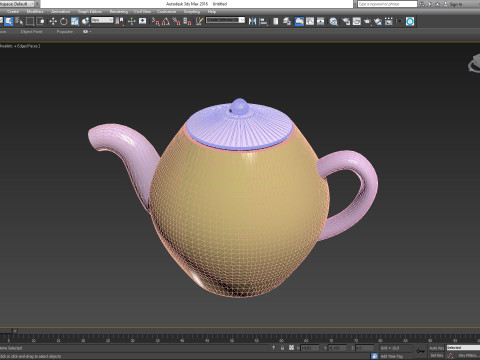Screen dimensions: 480x360
Task: Toggle the Scene Explorer icon
Action: click(x=276, y=21)
